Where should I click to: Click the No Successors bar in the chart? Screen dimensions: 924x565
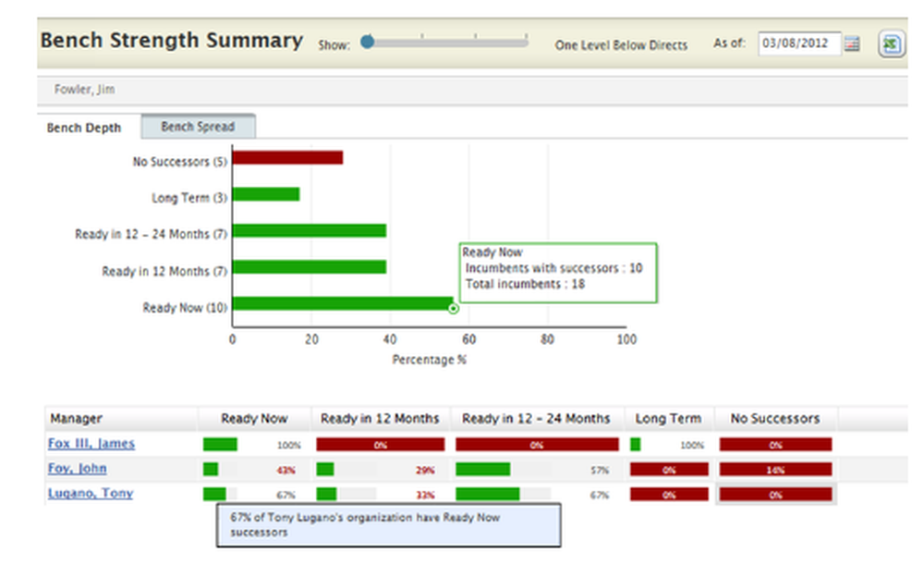point(286,159)
